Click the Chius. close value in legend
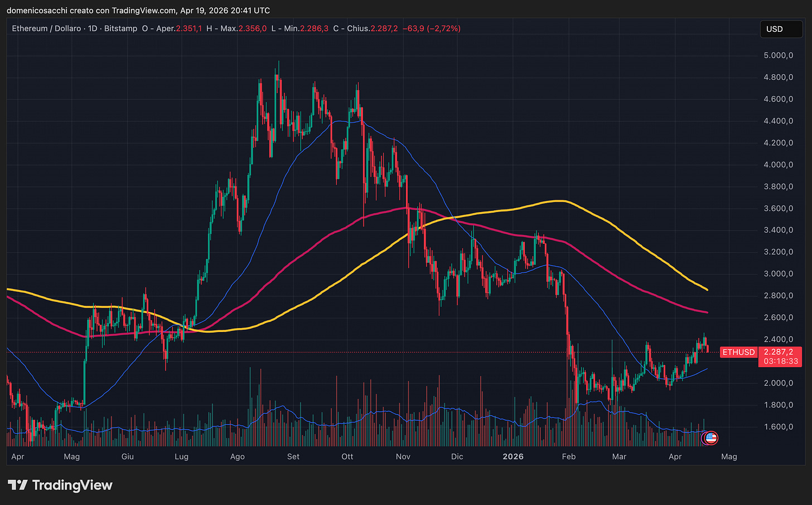The height and width of the screenshot is (505, 812). click(384, 28)
